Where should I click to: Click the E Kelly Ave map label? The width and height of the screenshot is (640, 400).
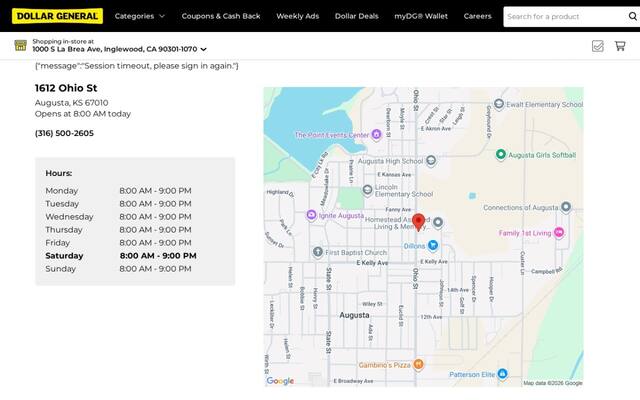click(x=372, y=263)
